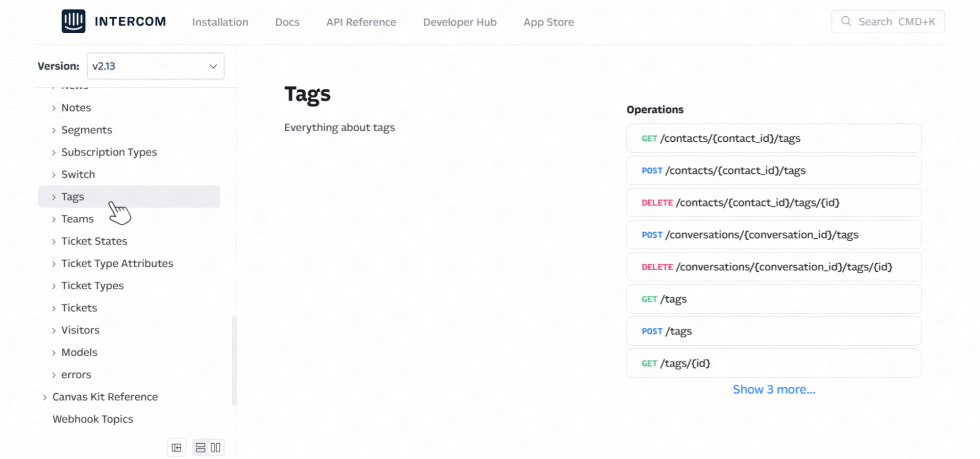Expand the Models chevron

click(54, 353)
